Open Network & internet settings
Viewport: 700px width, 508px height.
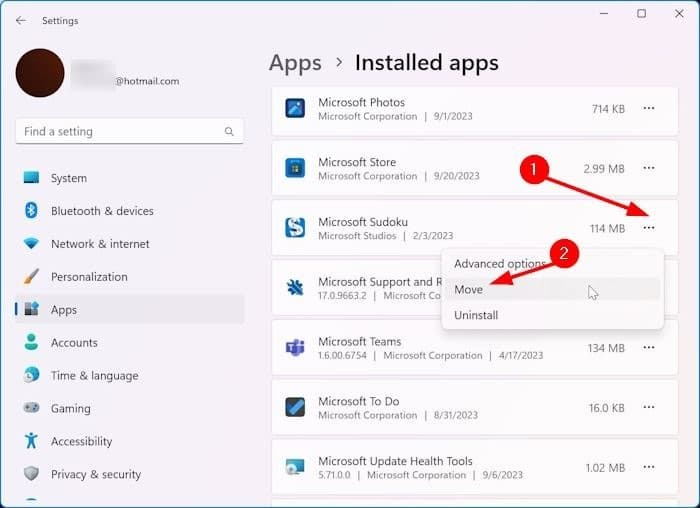coord(129,244)
